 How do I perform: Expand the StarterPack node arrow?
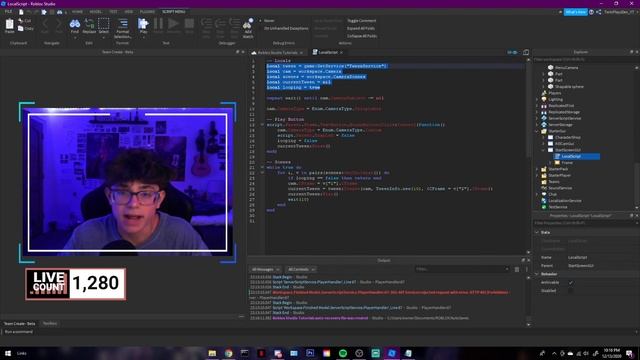coord(537,169)
